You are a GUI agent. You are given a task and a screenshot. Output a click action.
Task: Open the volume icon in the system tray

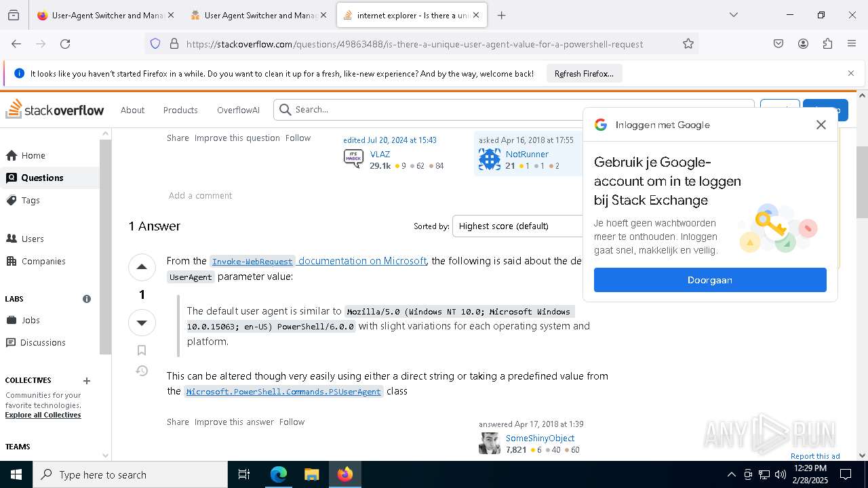pyautogui.click(x=781, y=474)
